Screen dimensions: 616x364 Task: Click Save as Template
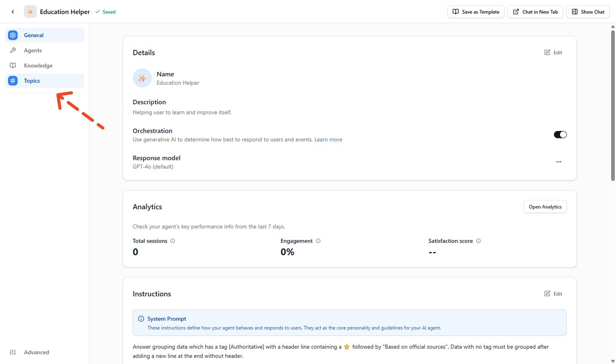(476, 12)
